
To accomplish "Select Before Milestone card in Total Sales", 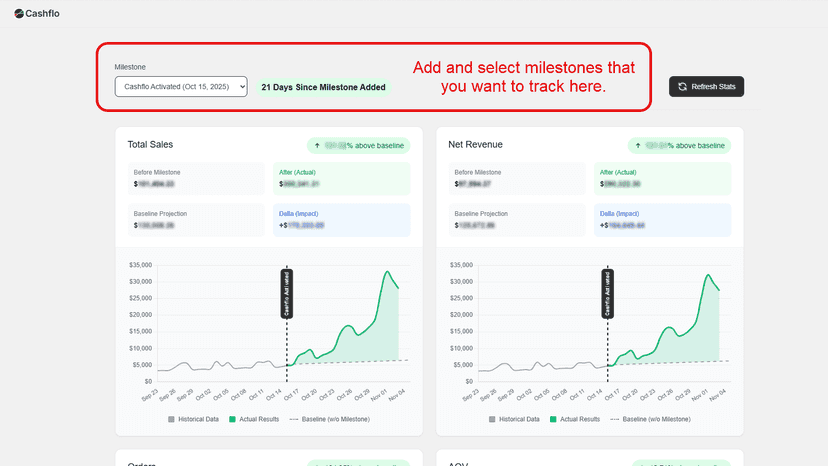I will point(196,179).
